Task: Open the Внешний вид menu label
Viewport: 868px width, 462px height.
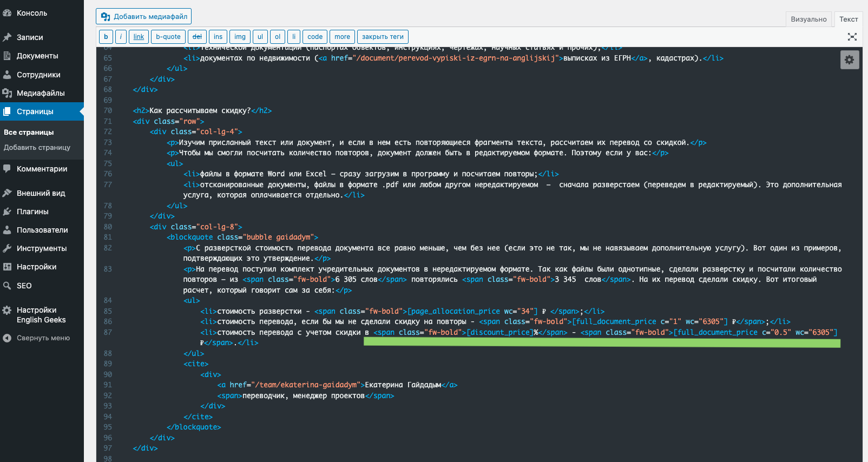Action: (x=41, y=193)
